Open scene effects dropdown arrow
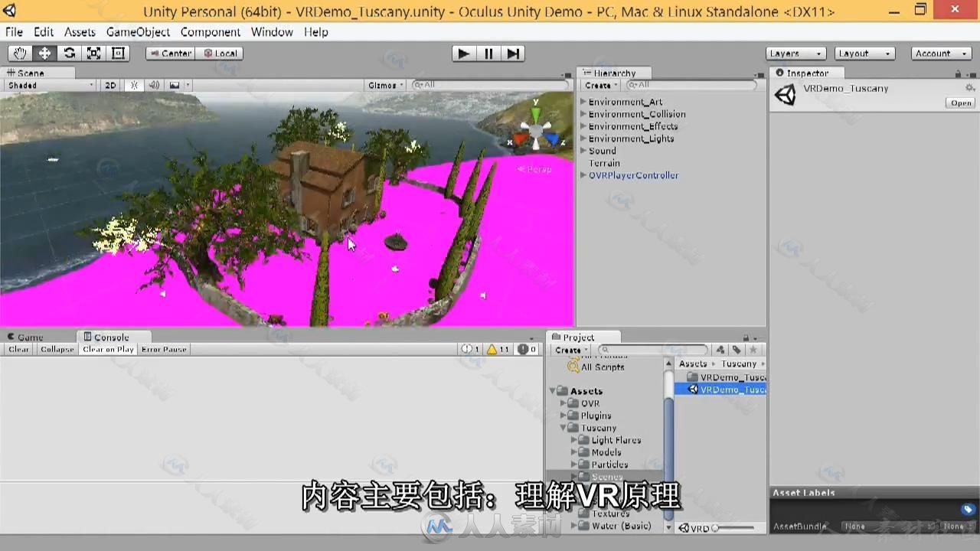This screenshot has width=980, height=551. tap(188, 85)
